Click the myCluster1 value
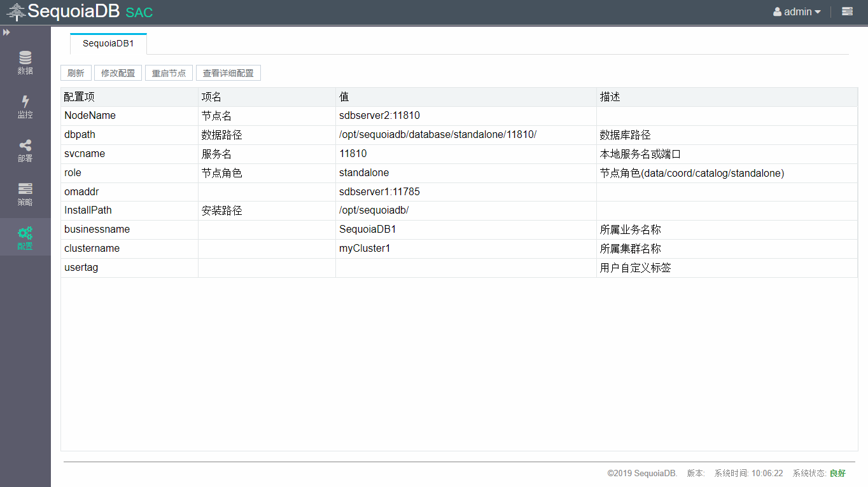 pos(365,249)
